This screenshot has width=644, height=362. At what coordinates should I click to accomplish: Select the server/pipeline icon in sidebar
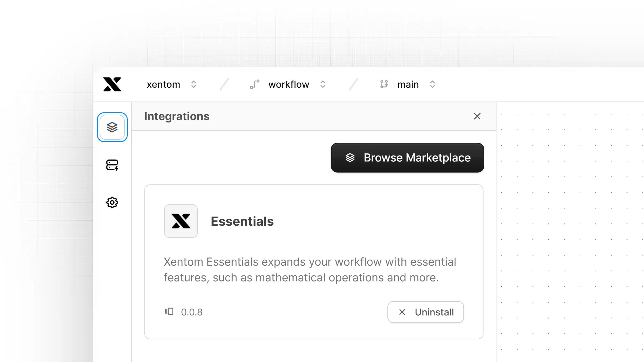pos(112,165)
